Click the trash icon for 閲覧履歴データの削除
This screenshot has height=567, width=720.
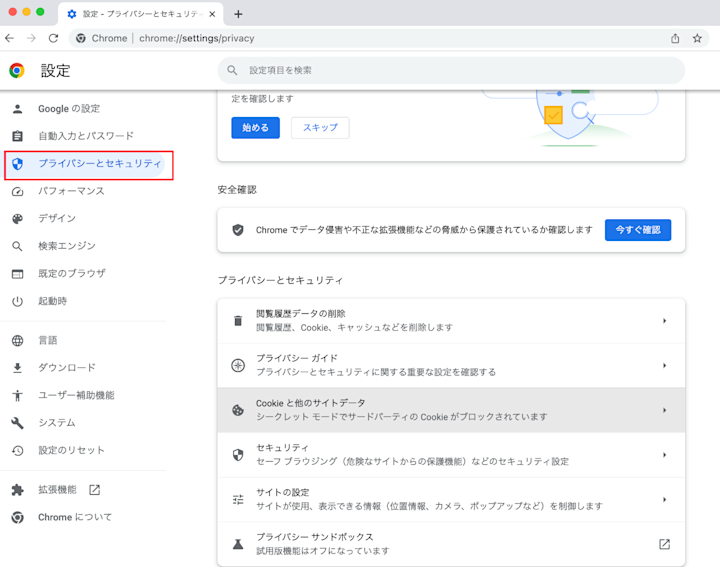(238, 321)
